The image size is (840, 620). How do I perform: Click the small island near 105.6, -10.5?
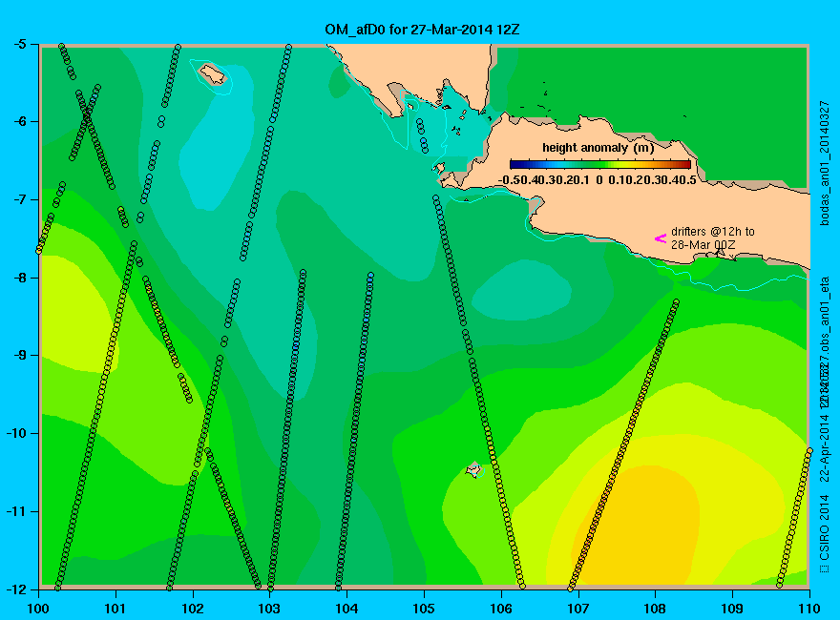point(474,469)
